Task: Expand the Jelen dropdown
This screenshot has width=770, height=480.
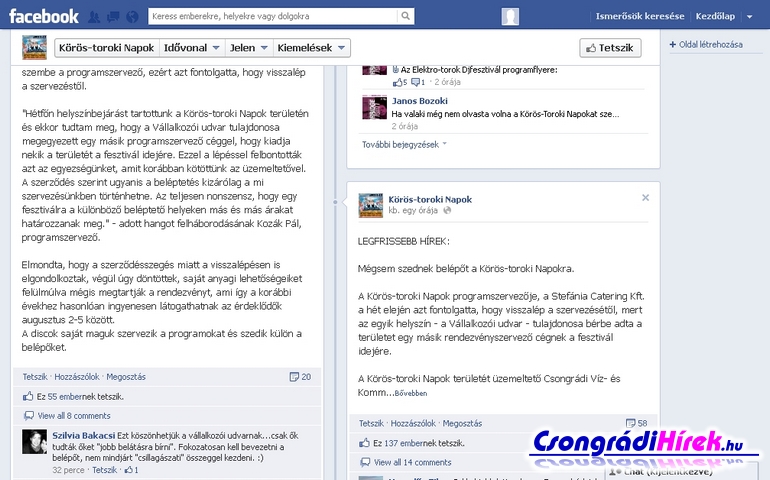Action: tap(248, 48)
